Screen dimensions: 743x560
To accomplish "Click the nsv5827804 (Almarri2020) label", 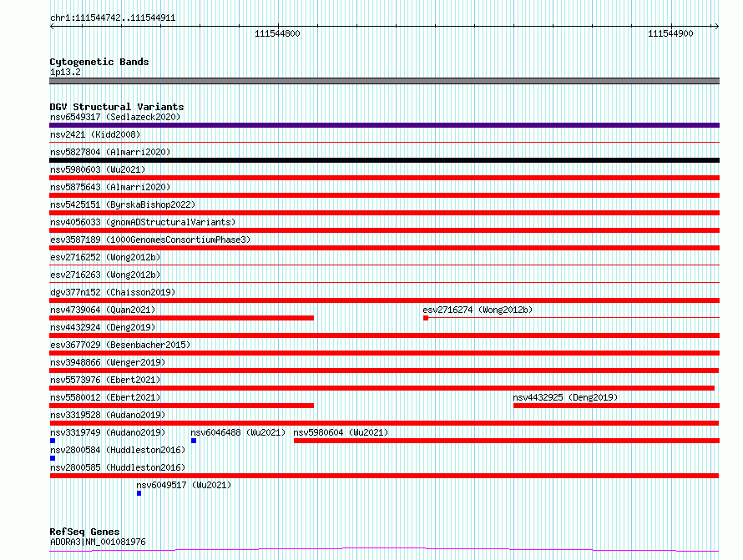I will coord(110,152).
